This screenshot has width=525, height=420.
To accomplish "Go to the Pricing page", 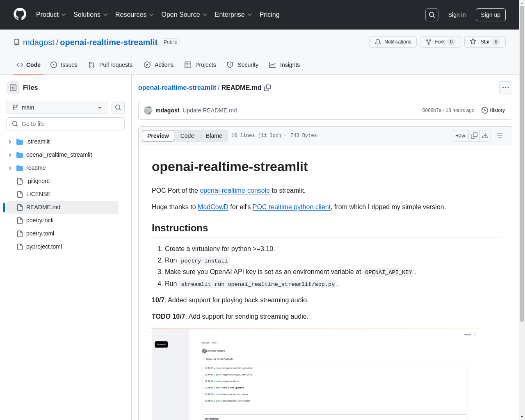I will tap(269, 15).
